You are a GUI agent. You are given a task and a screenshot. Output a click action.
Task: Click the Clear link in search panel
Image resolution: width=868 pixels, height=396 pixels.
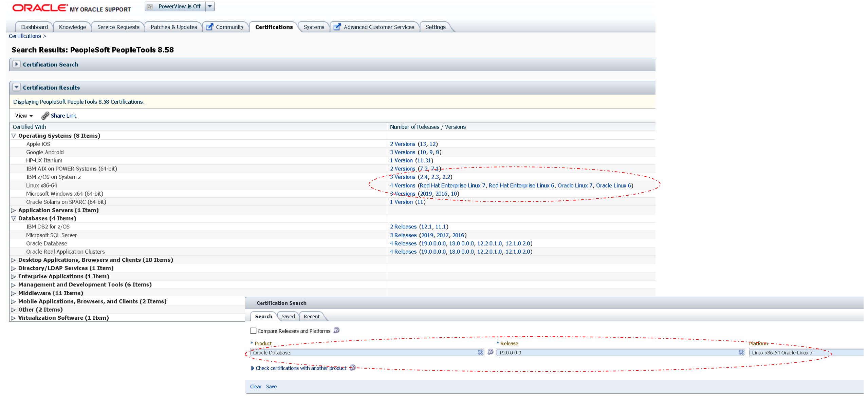[255, 387]
